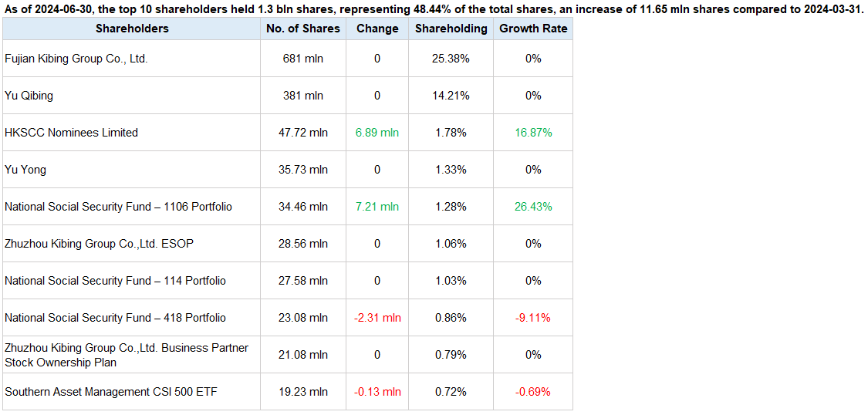The image size is (868, 415).
Task: Click the -0.69% growth rate value
Action: (x=533, y=392)
